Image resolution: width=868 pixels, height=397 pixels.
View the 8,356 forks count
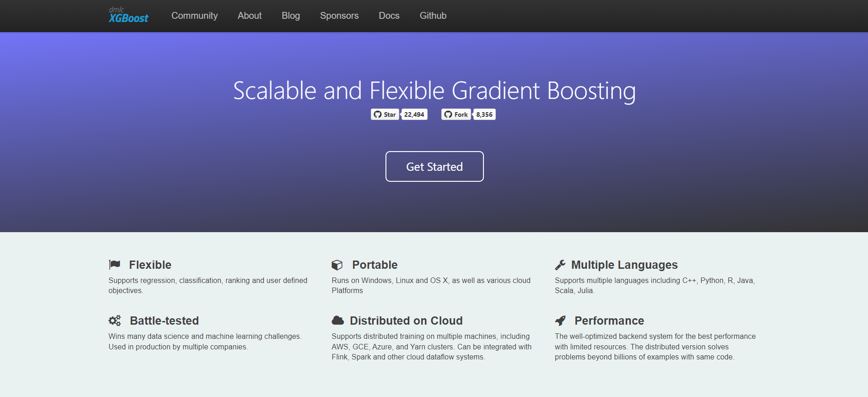[484, 114]
